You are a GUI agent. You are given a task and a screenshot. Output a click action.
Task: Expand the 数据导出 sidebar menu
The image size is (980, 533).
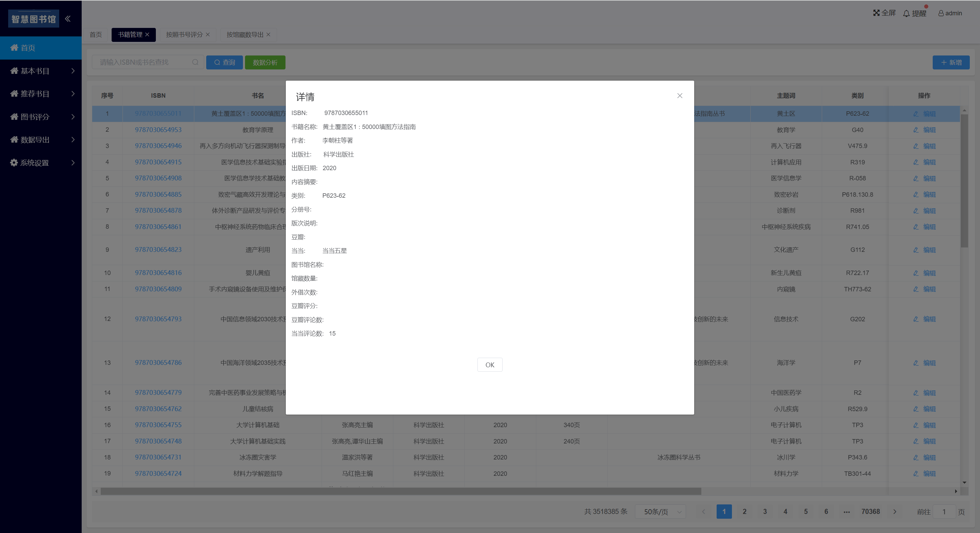click(41, 140)
